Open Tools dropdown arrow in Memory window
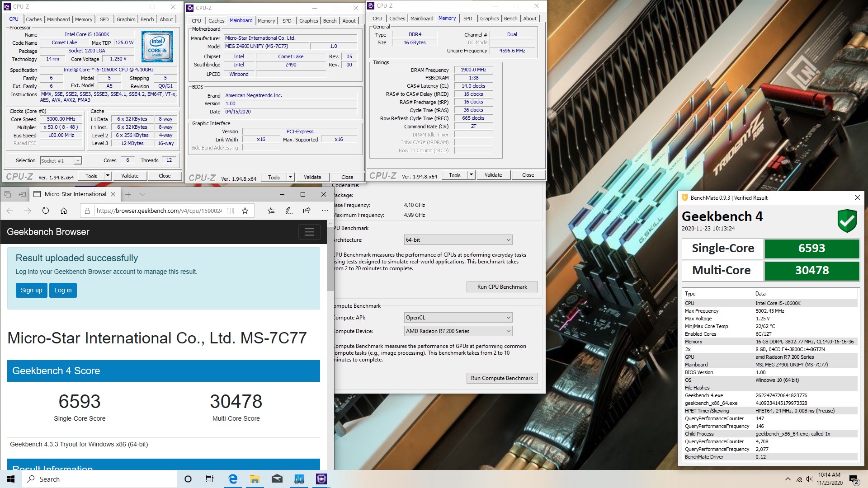This screenshot has height=488, width=868. point(471,175)
